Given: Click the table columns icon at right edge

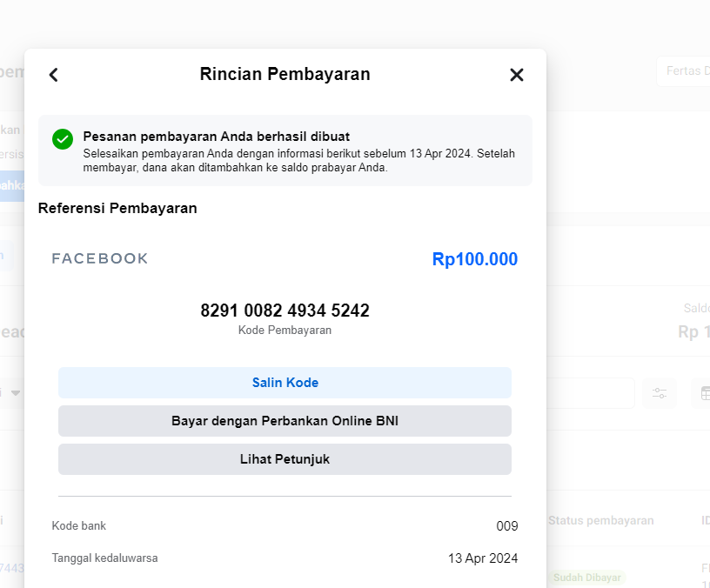Looking at the screenshot, I should (x=701, y=393).
